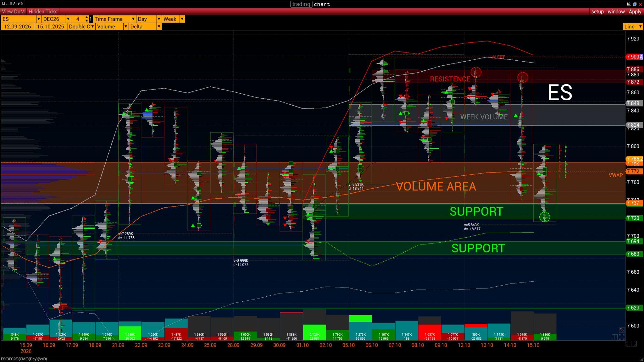Open the Line drawing tool dropdown
This screenshot has width=644, height=362.
640,27
